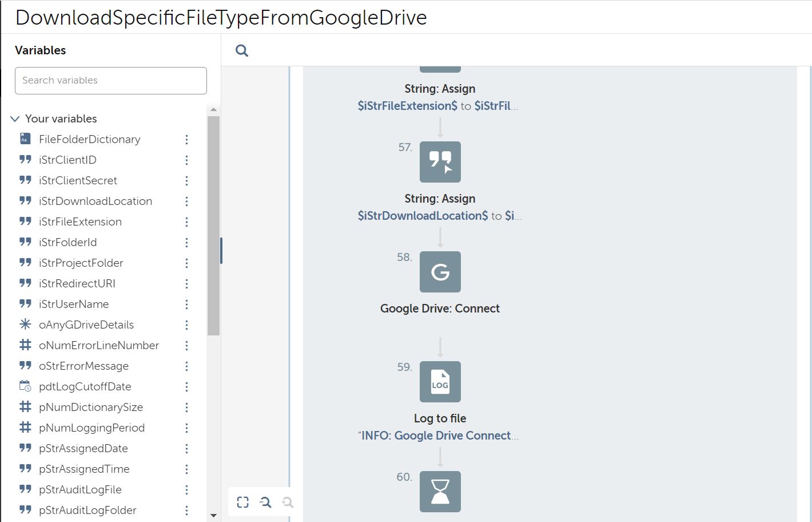Click the Google Drive Connect action icon
The height and width of the screenshot is (522, 812).
click(x=440, y=272)
